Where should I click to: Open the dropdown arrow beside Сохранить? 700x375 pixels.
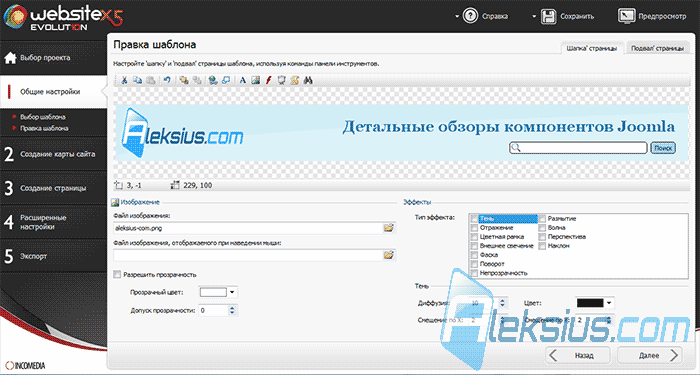point(534,17)
